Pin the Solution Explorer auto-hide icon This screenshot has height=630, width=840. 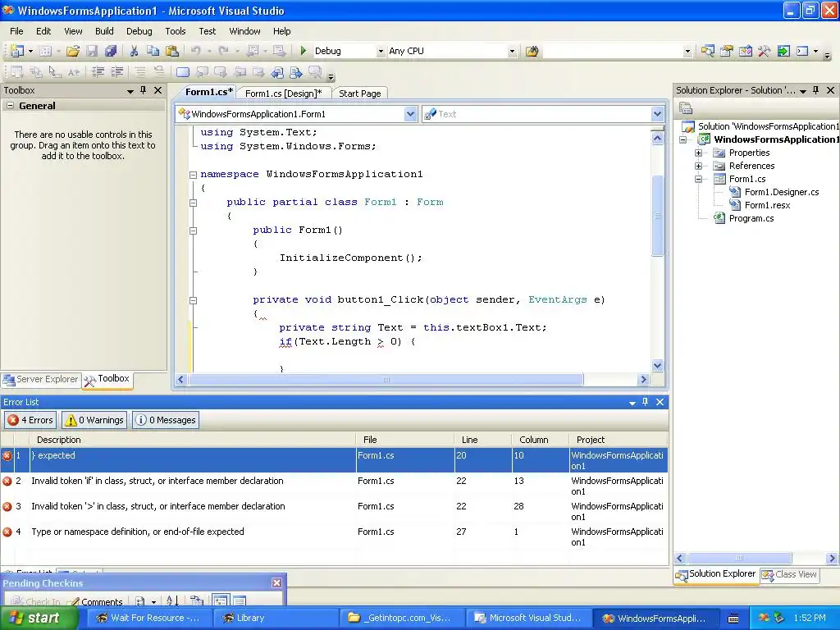[x=816, y=90]
